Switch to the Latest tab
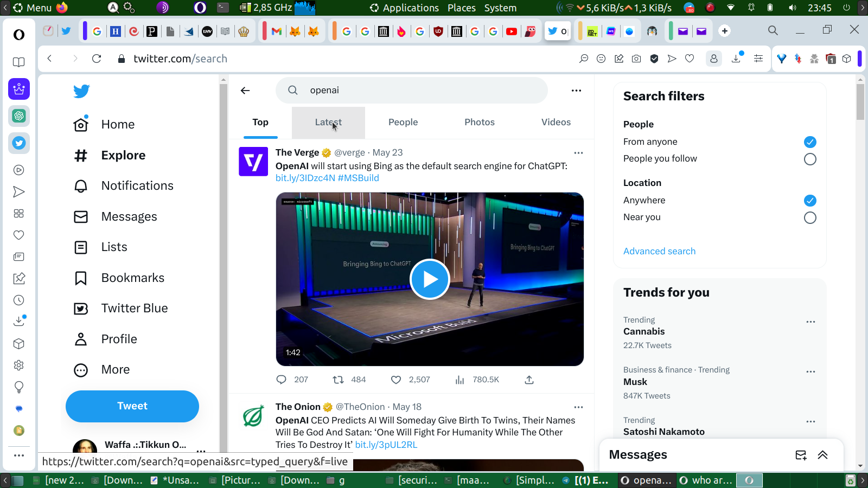Image resolution: width=868 pixels, height=488 pixels. [x=328, y=123]
